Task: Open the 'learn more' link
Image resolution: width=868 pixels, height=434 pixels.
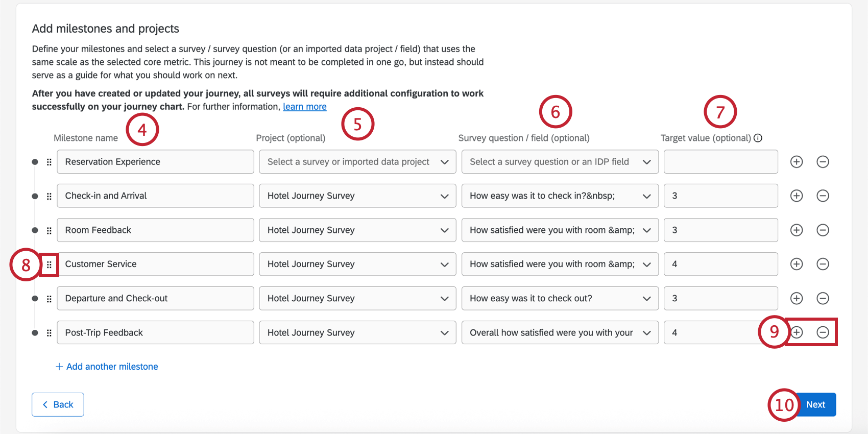Action: (x=305, y=107)
